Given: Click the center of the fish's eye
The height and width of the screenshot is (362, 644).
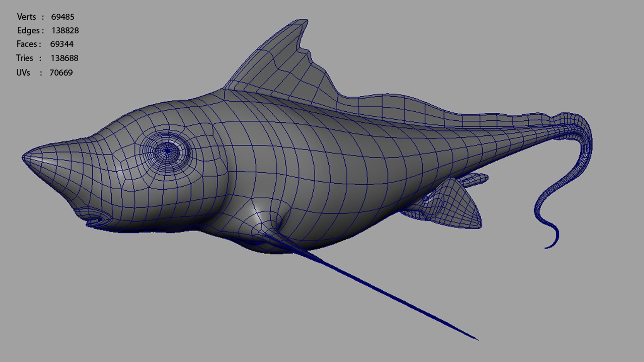Looking at the screenshot, I should [167, 151].
